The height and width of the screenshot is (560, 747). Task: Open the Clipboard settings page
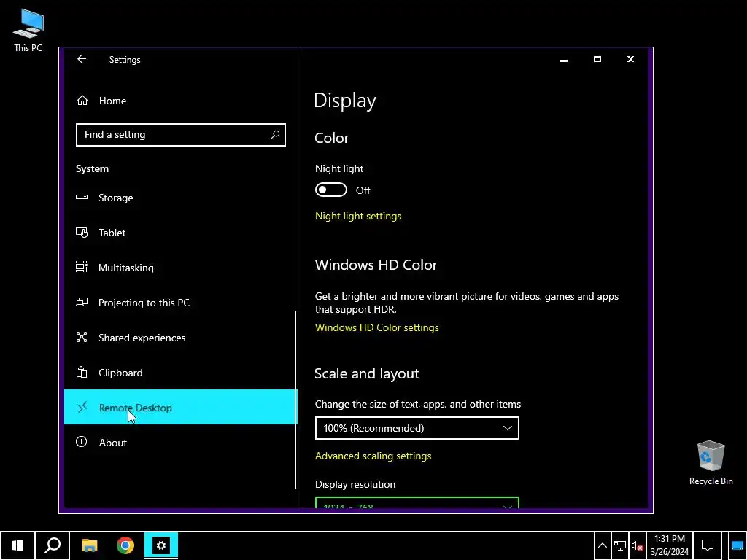[181, 373]
